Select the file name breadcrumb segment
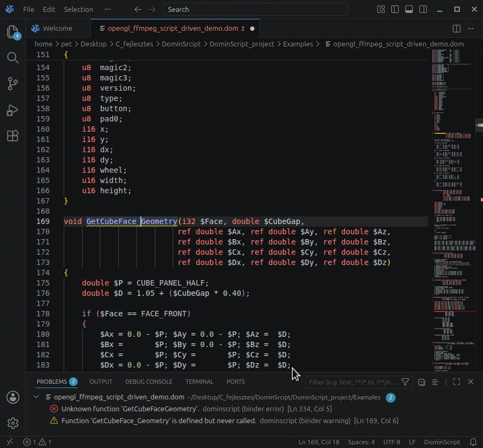This screenshot has height=448, width=483. click(x=394, y=44)
